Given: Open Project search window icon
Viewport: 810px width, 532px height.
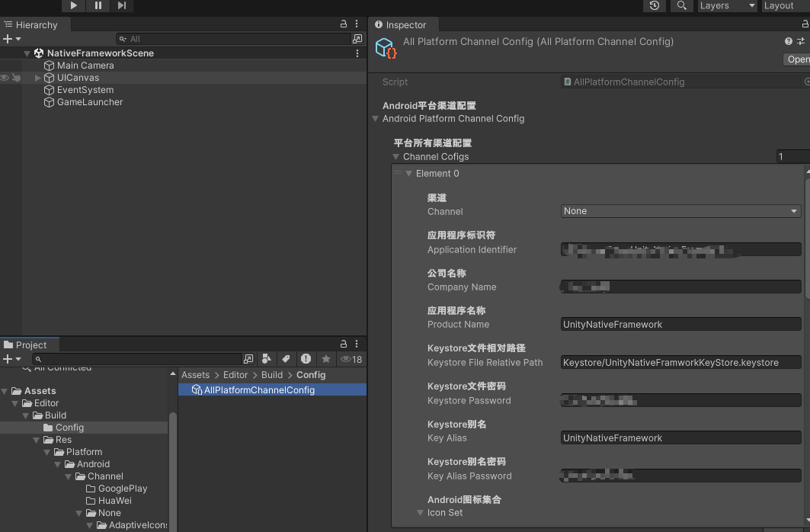Looking at the screenshot, I should pos(248,359).
